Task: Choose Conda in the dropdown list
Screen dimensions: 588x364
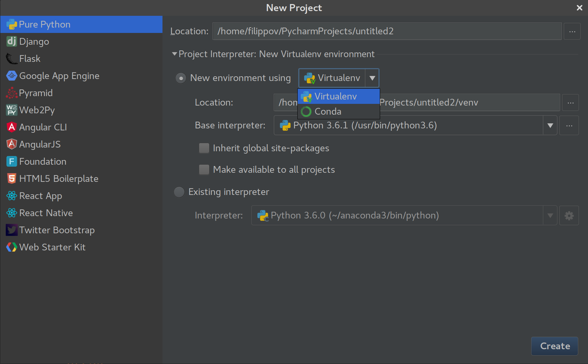Action: [339, 112]
